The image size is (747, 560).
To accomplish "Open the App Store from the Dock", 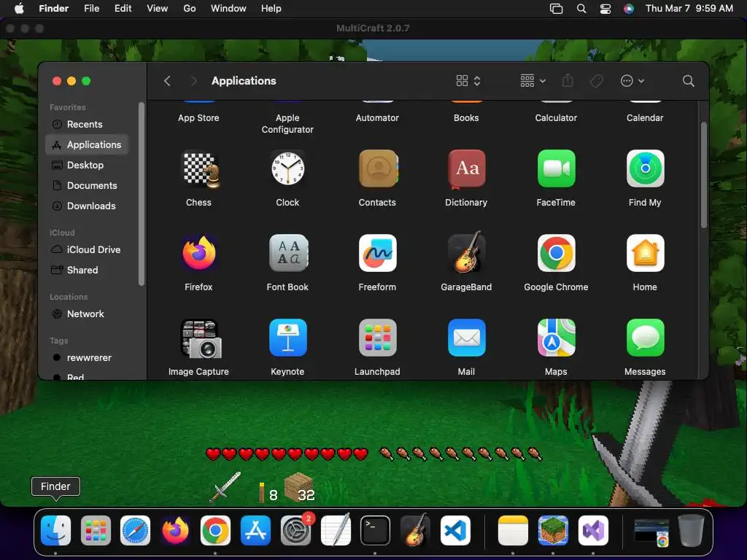I will (x=255, y=531).
